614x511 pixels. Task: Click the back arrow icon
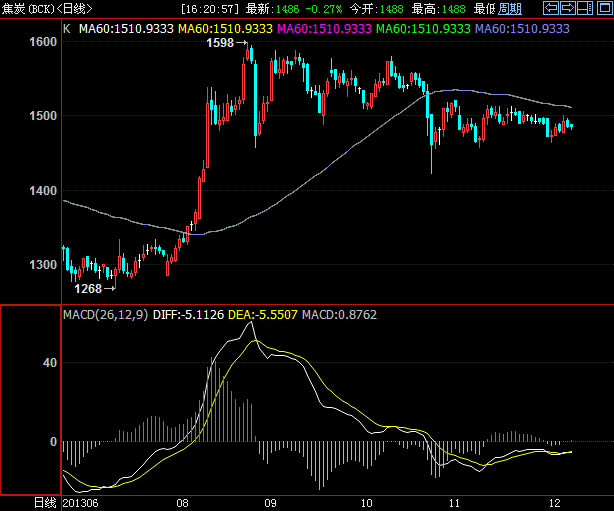(x=551, y=8)
